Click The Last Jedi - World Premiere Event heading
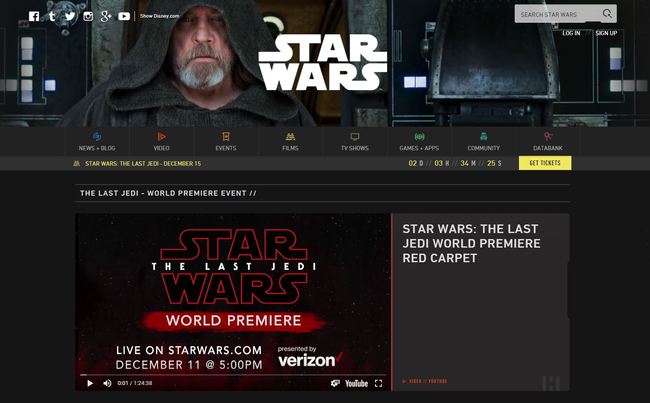 tap(168, 193)
